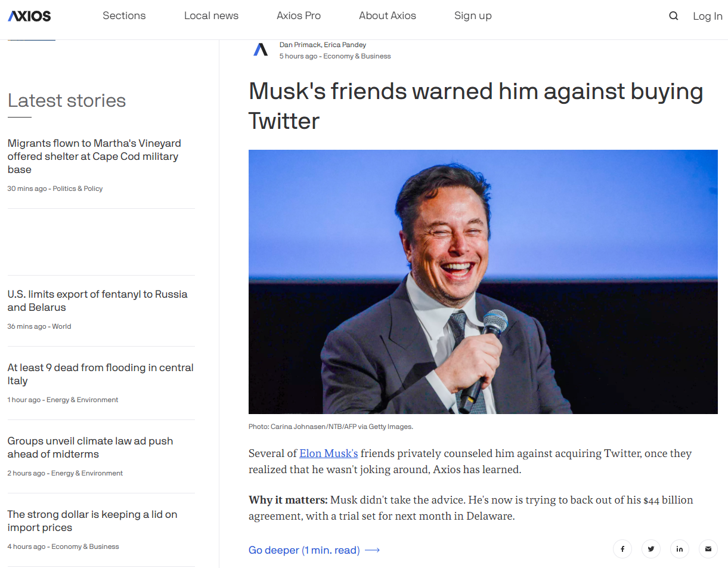Open Axios Pro page

coord(299,16)
